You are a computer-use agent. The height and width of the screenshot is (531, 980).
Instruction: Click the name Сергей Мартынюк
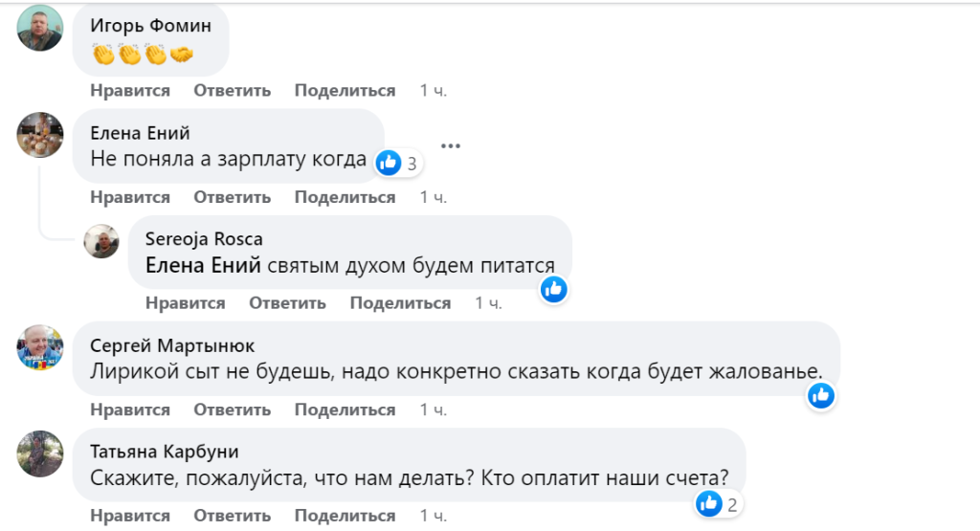coord(172,345)
